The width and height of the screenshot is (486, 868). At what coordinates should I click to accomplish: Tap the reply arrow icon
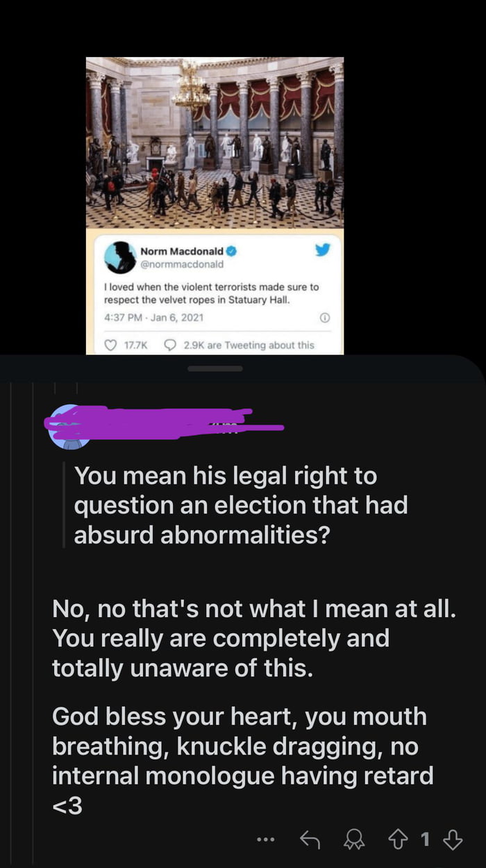[x=310, y=840]
